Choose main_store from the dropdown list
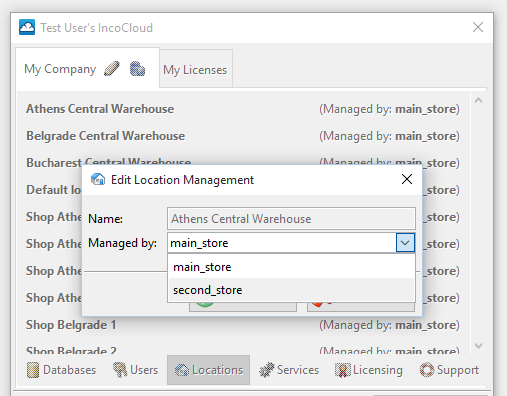Screen dimensions: 507x396 pos(291,267)
